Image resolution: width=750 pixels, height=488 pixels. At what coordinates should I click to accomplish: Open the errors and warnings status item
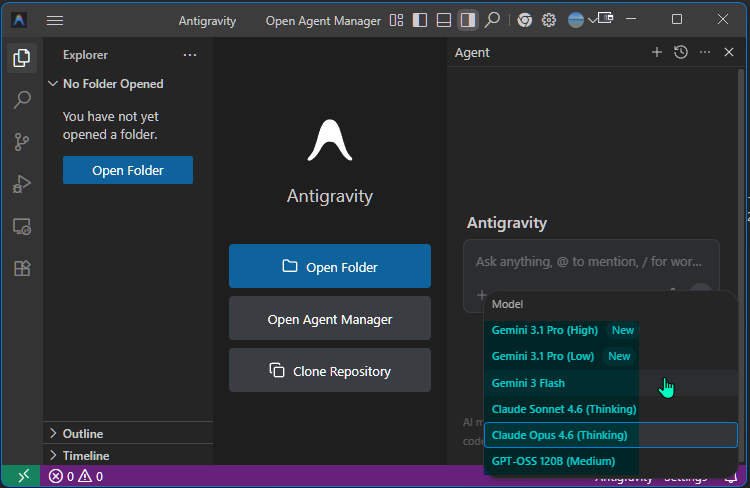click(x=76, y=477)
